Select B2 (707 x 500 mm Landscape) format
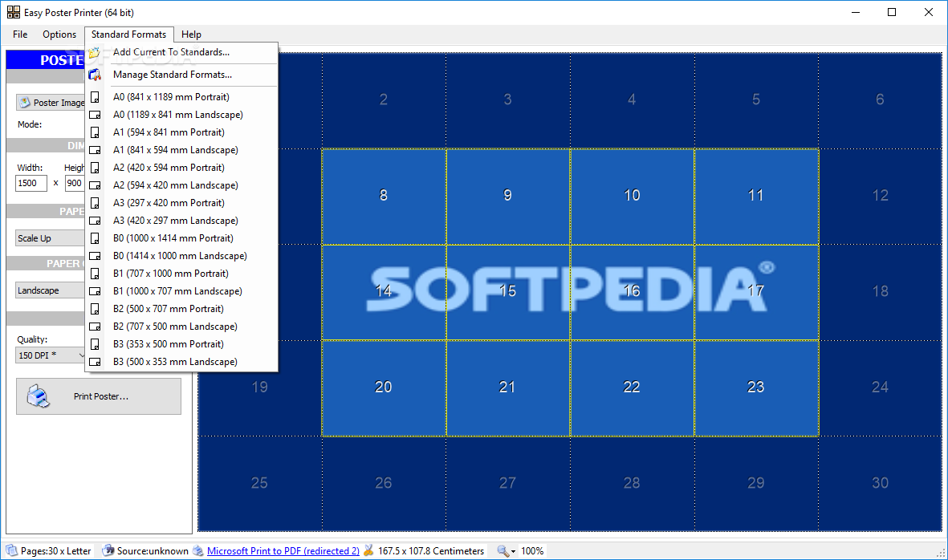The width and height of the screenshot is (948, 560). pos(181,327)
